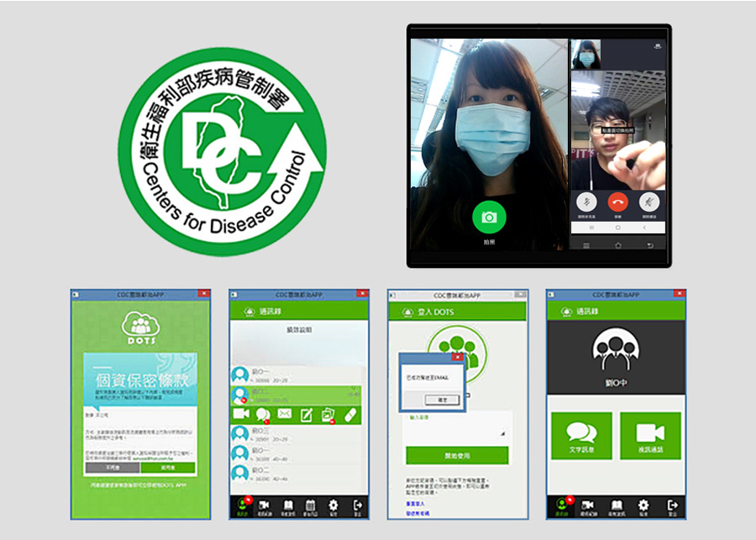Click logout icon in contact list window

(357, 506)
